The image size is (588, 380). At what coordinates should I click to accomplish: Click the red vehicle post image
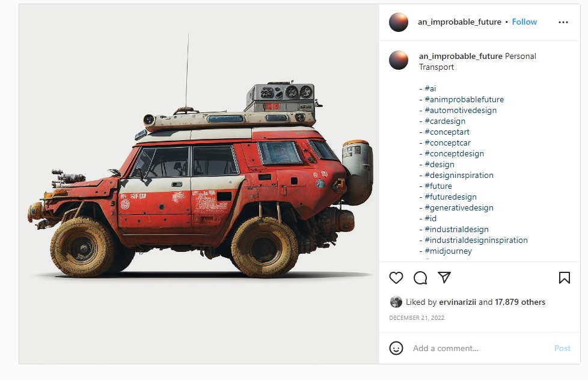tap(199, 184)
